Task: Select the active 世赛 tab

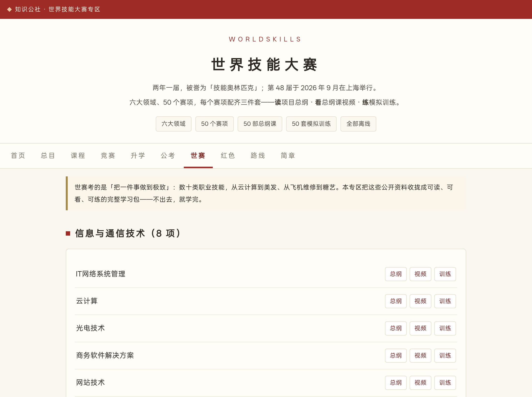Action: click(x=198, y=156)
